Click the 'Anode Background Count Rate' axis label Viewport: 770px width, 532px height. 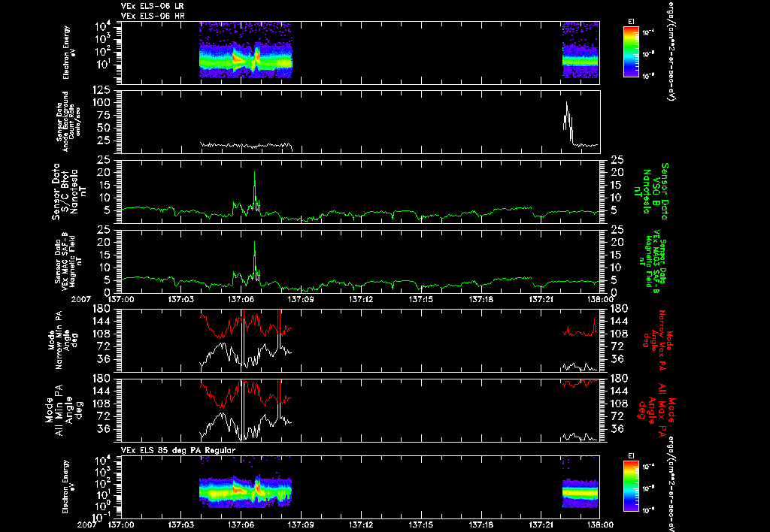(x=68, y=121)
